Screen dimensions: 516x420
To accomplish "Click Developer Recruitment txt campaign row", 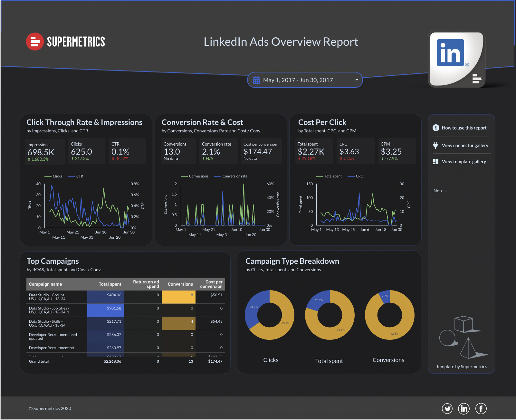I will 126,348.
